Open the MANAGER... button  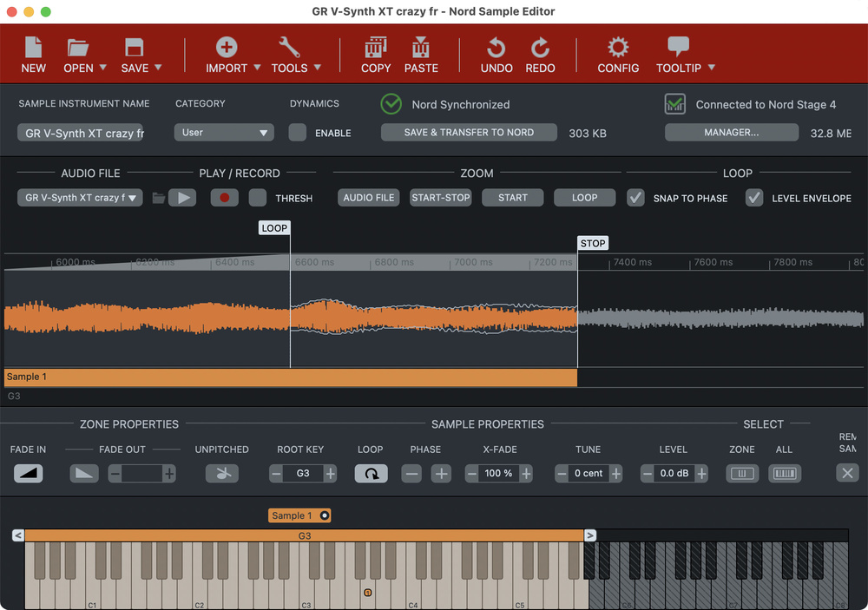731,132
